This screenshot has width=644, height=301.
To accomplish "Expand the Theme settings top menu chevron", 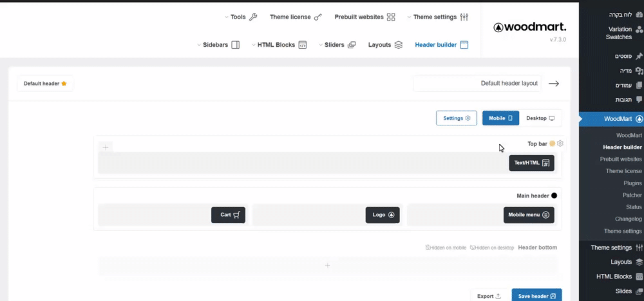I will pos(410,17).
